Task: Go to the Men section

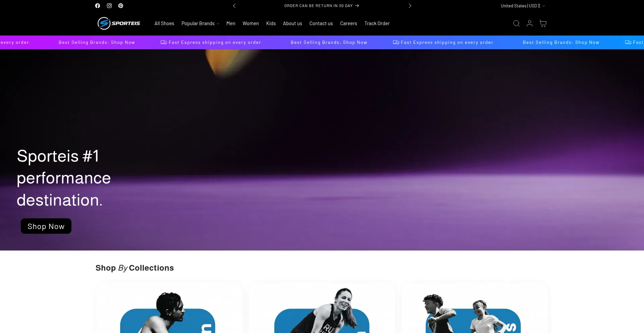Action: [231, 23]
